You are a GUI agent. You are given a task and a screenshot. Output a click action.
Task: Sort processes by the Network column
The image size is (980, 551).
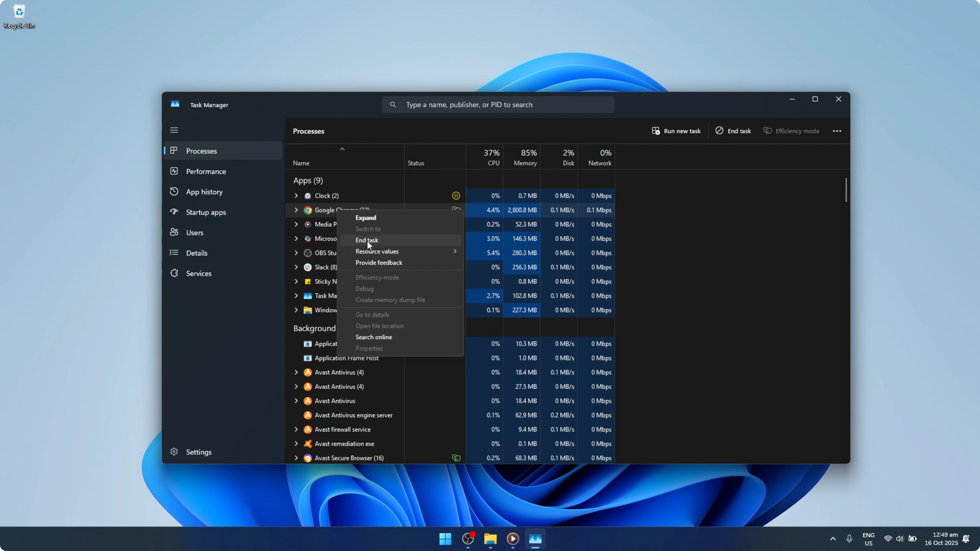coord(596,157)
